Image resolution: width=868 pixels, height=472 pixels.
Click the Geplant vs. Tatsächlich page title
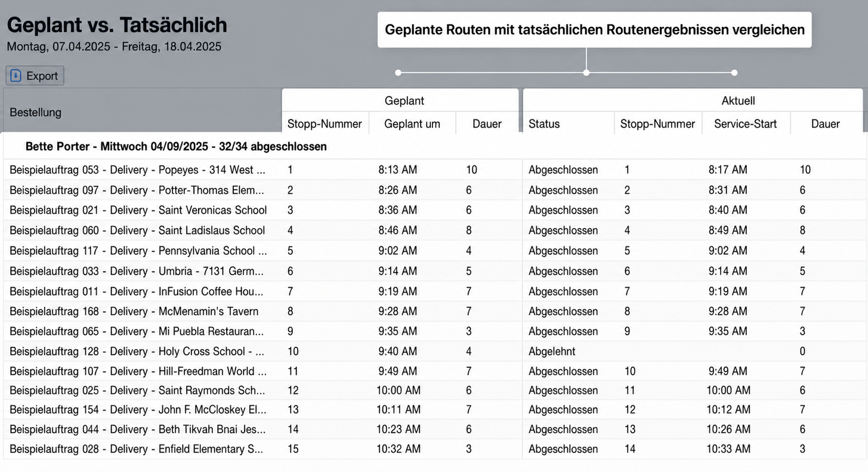117,25
